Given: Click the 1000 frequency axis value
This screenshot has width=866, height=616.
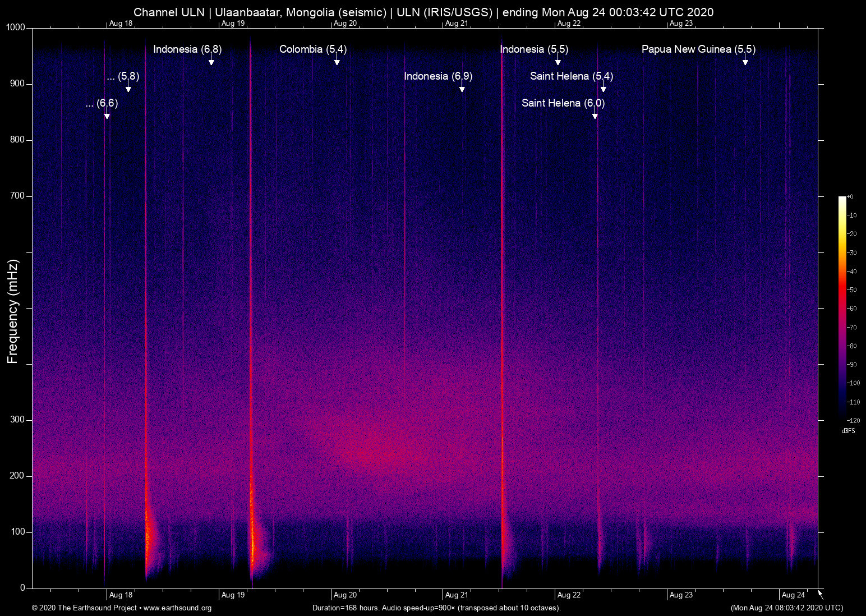Looking at the screenshot, I should pyautogui.click(x=16, y=28).
